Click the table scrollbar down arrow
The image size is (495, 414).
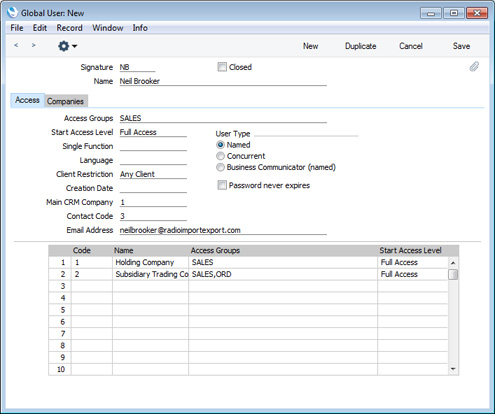click(x=453, y=369)
